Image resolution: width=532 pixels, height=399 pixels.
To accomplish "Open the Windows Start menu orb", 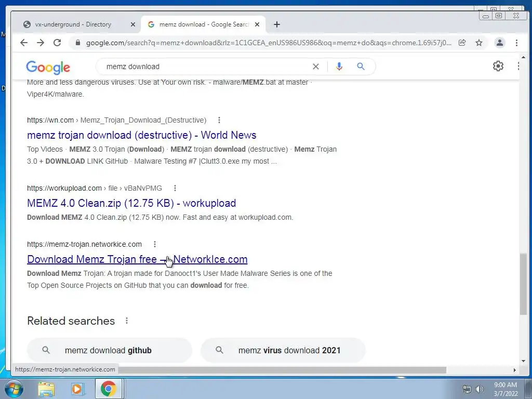I will (x=14, y=389).
